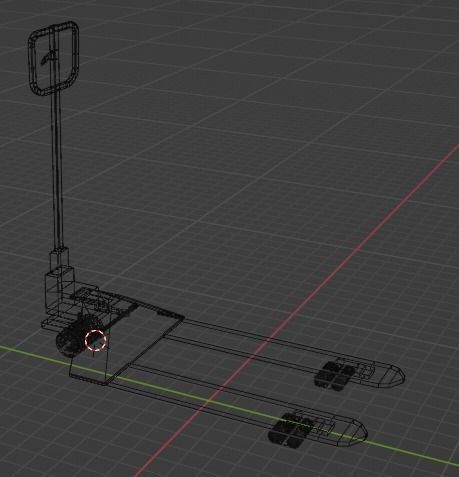This screenshot has height=477, width=459.
Task: Click the red-white 3D cursor circle
Action: click(x=96, y=340)
